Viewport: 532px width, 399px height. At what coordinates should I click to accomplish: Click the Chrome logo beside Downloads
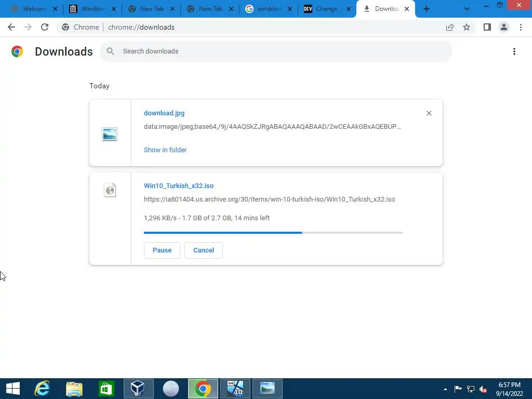(x=17, y=51)
